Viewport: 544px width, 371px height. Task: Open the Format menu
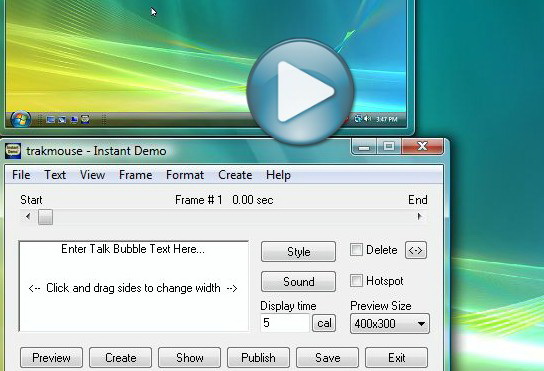(185, 175)
